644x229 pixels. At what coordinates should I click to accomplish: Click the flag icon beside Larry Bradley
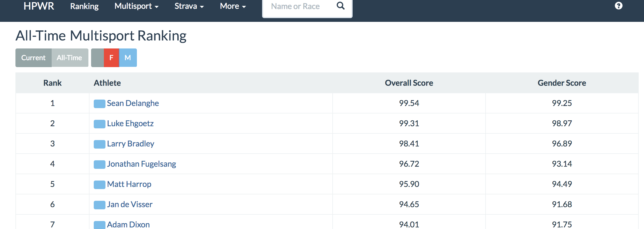99,144
